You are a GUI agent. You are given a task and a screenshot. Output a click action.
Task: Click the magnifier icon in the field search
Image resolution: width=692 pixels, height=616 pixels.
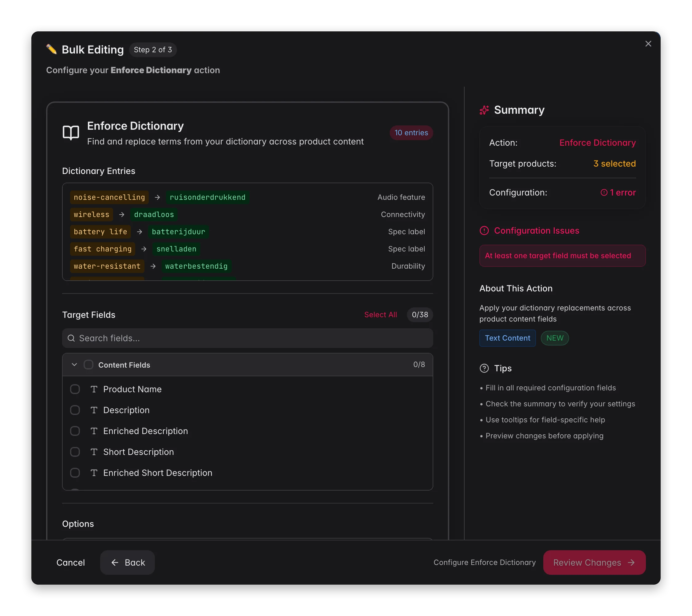click(71, 338)
